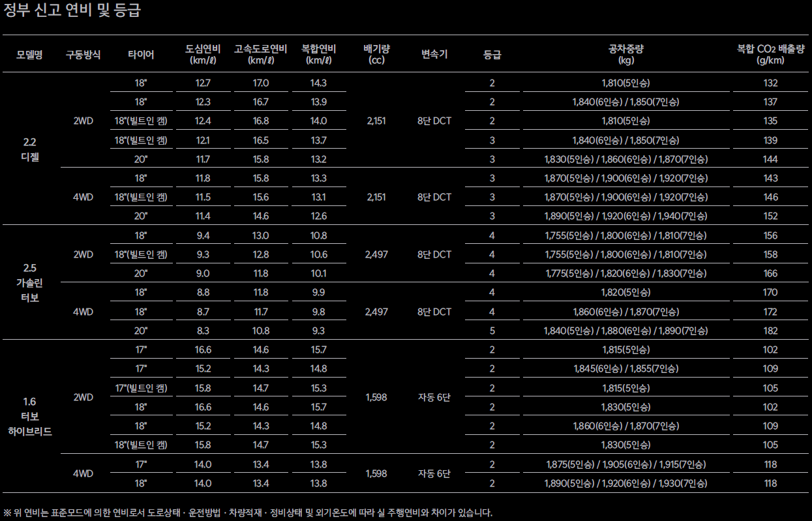Image resolution: width=812 pixels, height=521 pixels.
Task: Click the 1.6 터보 하이브리드 model cell
Action: point(29,417)
